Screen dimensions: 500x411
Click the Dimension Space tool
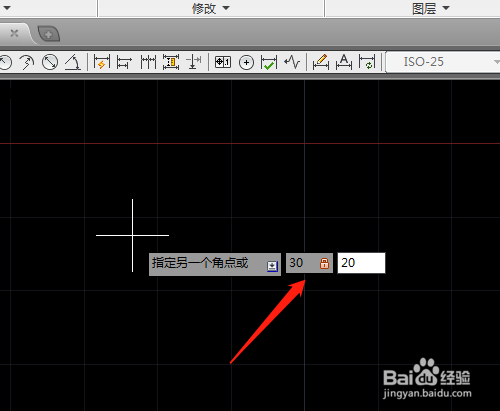tap(171, 62)
